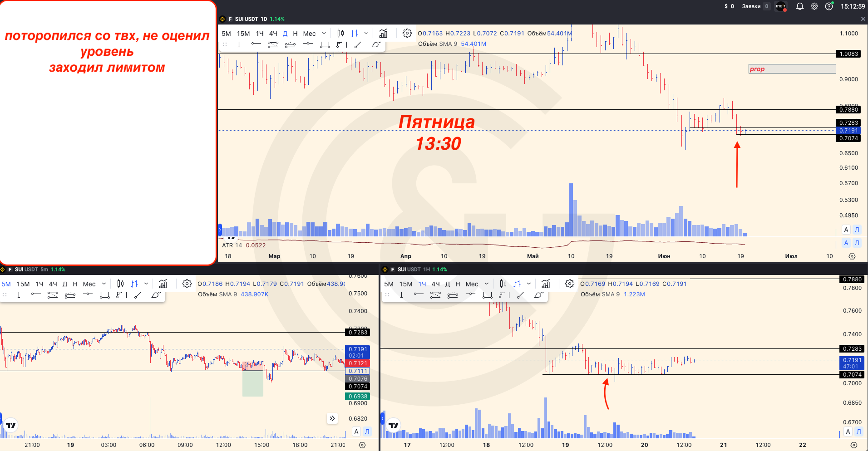The width and height of the screenshot is (868, 451).
Task: Select vertical line tool in 5m chart
Action: (19, 295)
